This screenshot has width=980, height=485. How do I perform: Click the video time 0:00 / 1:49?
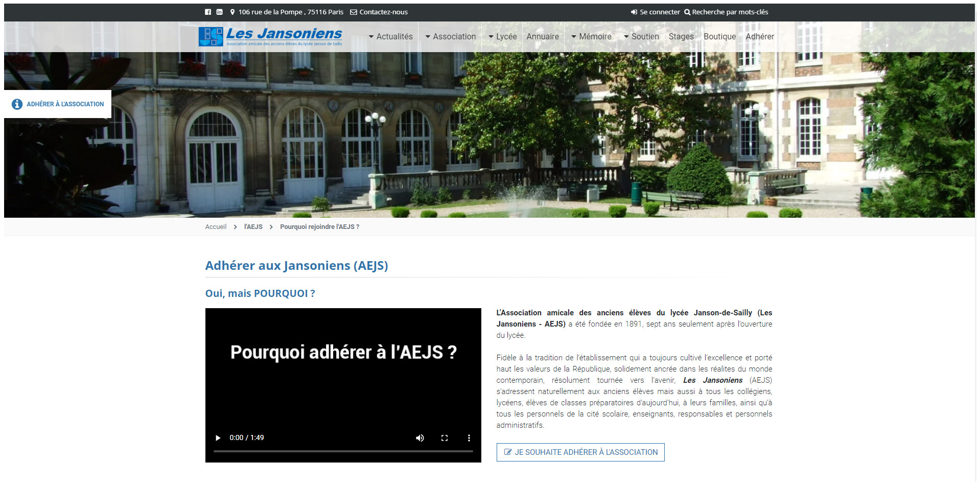point(247,437)
